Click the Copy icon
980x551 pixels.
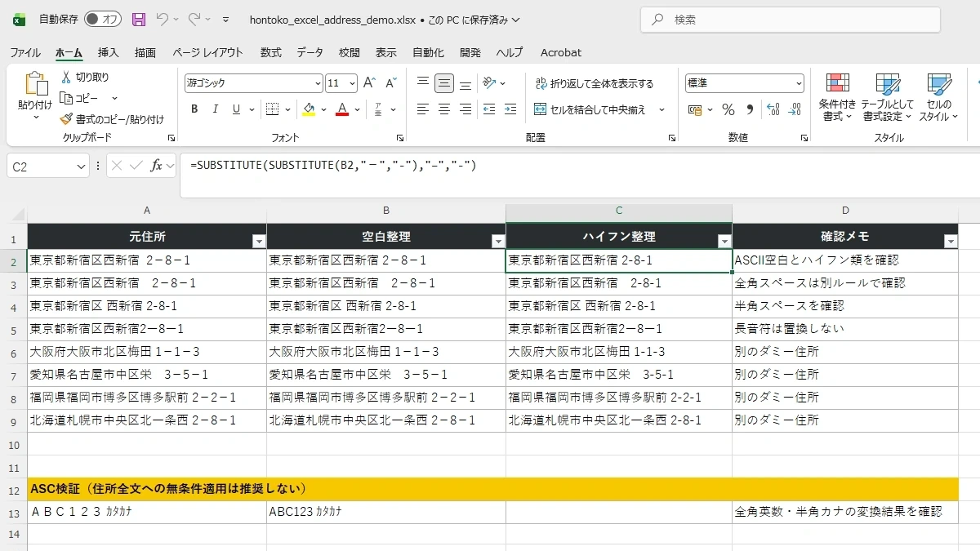67,98
